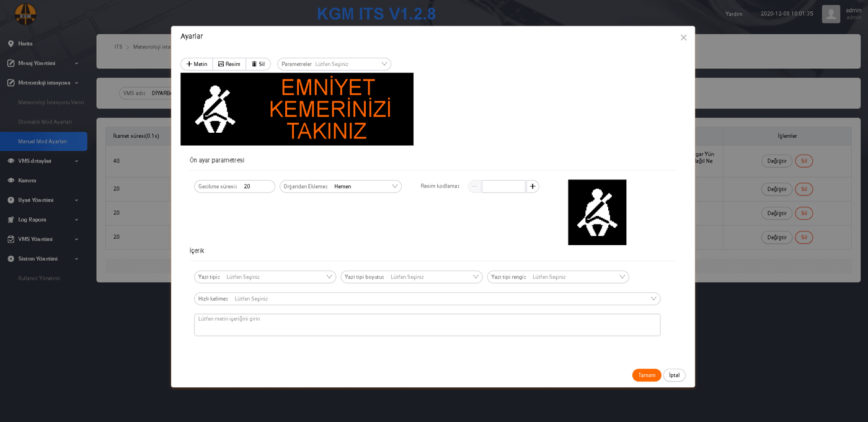Increase Resim kodlama with plus button
This screenshot has width=868, height=422.
[533, 186]
